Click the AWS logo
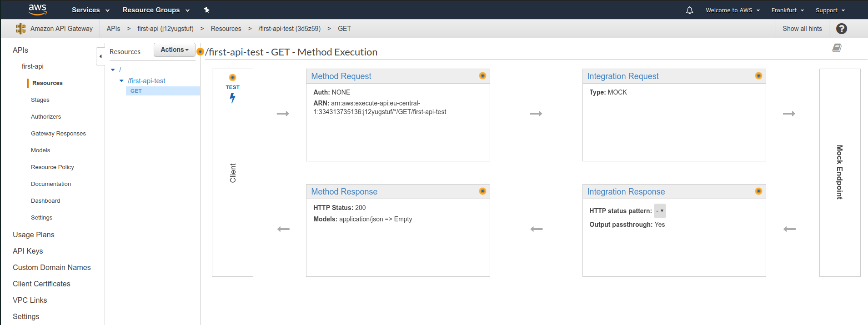The image size is (868, 325). tap(37, 10)
